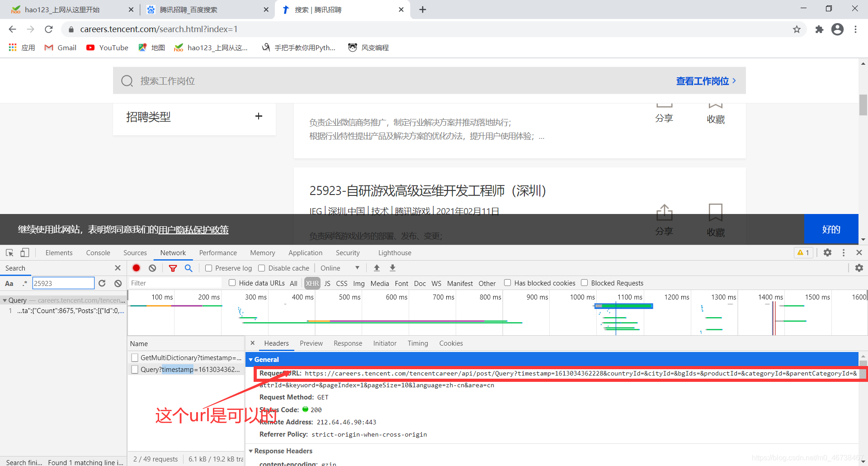Screen dimensions: 868x466
Task: Switch to the Sources panel
Action: (x=135, y=253)
